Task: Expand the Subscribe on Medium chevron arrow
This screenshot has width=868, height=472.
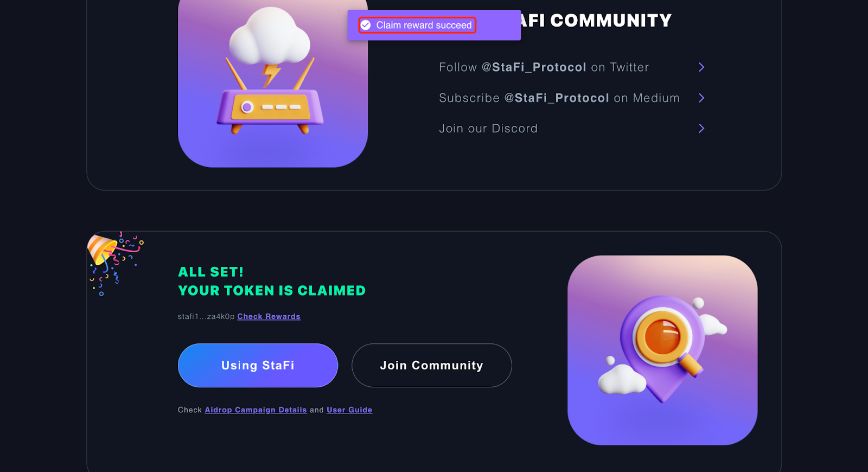Action: [x=701, y=98]
